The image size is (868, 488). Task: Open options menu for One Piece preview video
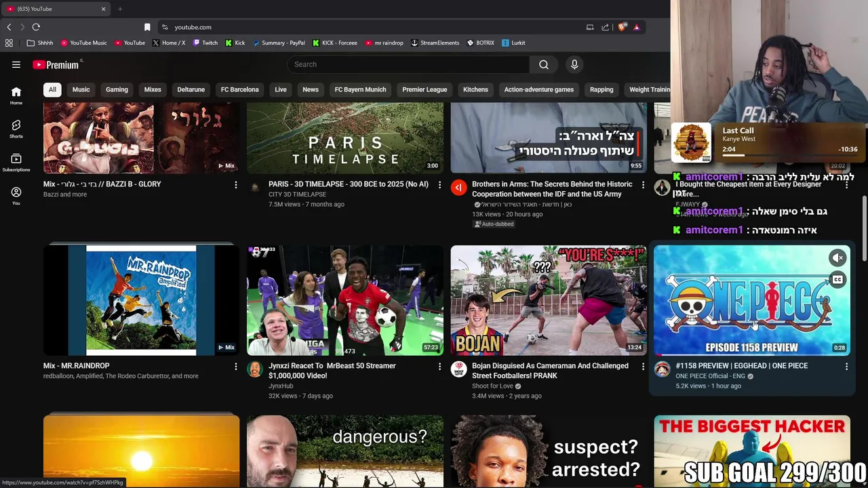pyautogui.click(x=846, y=366)
